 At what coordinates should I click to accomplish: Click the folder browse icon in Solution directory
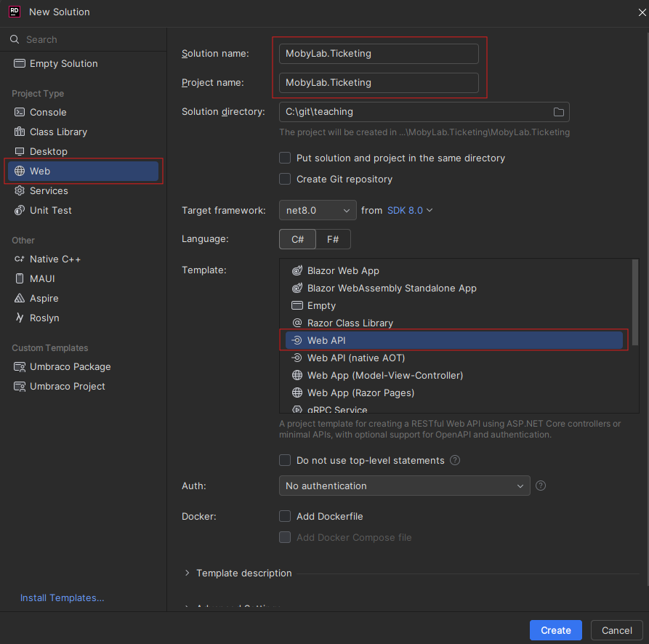click(558, 112)
